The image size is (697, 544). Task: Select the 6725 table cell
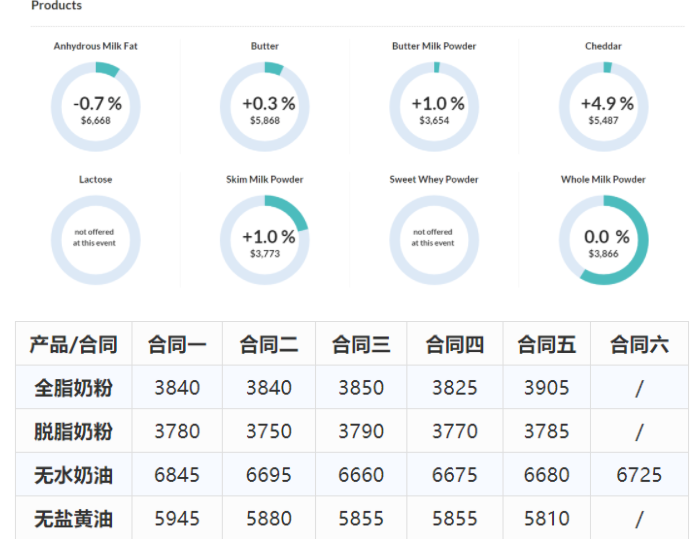[639, 475]
